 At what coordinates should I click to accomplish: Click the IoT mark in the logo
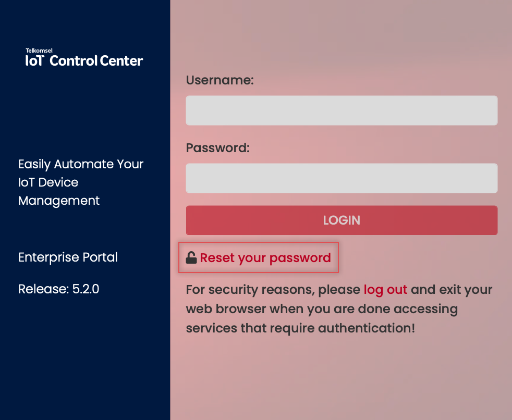pos(35,61)
